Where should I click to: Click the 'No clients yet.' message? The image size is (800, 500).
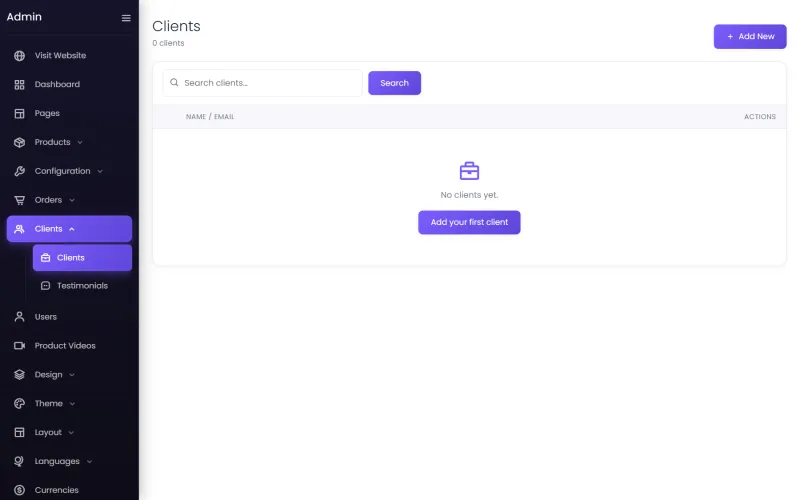coord(469,195)
